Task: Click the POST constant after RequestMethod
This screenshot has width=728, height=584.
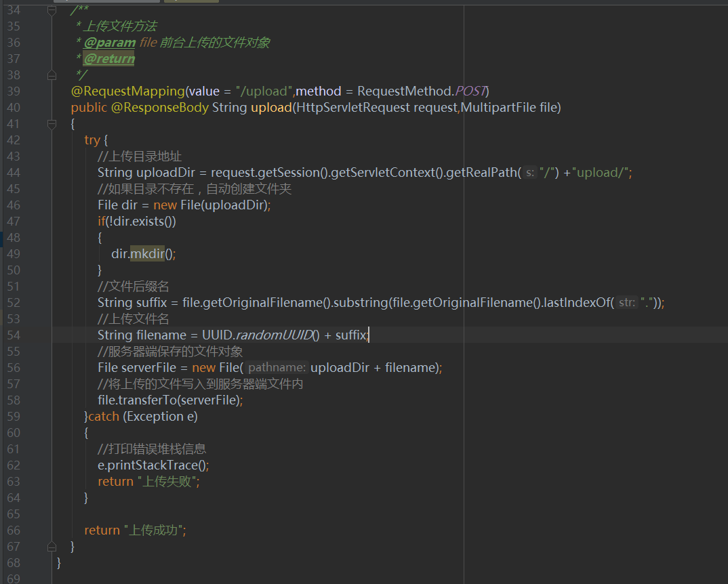Action: pyautogui.click(x=470, y=91)
